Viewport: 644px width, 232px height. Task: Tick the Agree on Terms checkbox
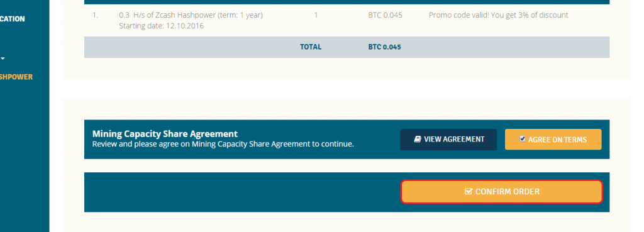coord(523,139)
